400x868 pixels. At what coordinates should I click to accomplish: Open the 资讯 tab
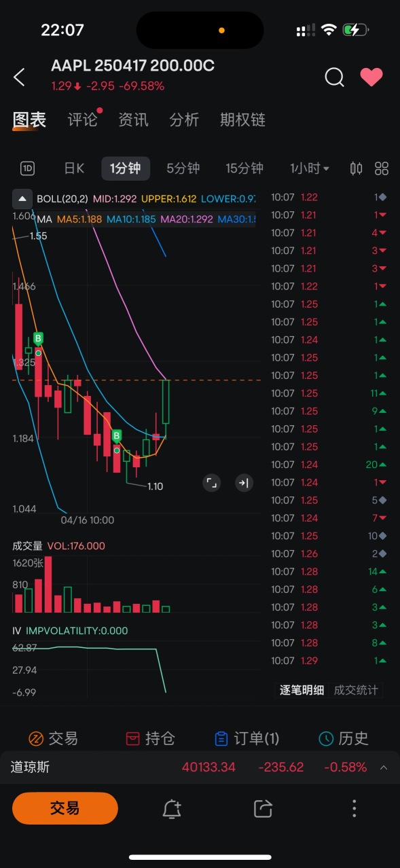pyautogui.click(x=133, y=120)
